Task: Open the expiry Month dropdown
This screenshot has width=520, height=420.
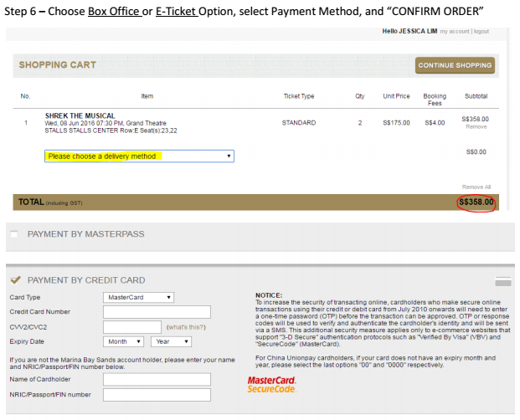Action: pos(123,341)
